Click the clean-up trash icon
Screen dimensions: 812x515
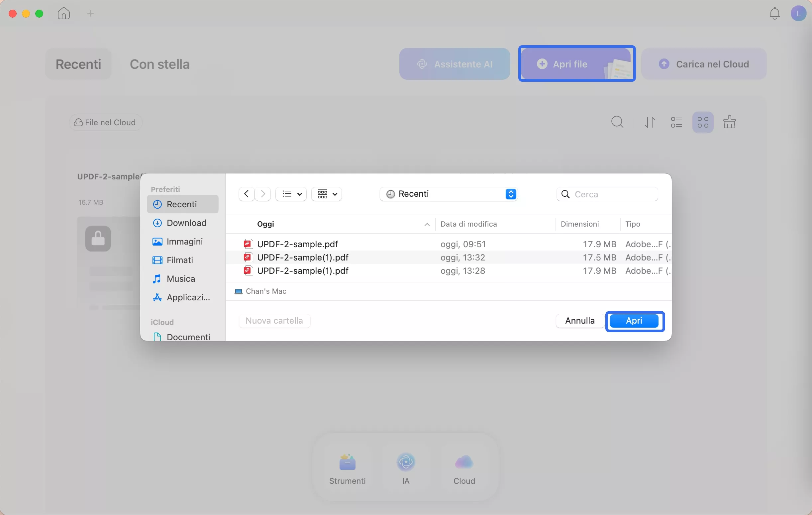pos(729,122)
